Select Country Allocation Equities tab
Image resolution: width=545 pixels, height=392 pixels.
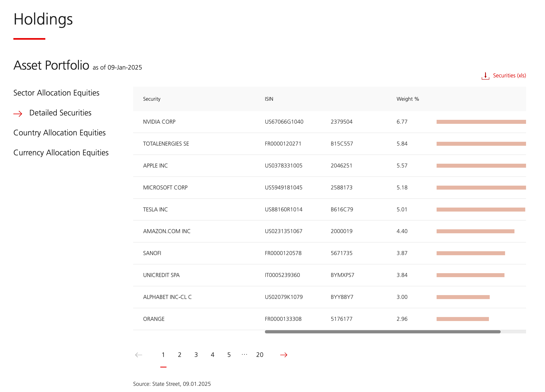point(59,133)
